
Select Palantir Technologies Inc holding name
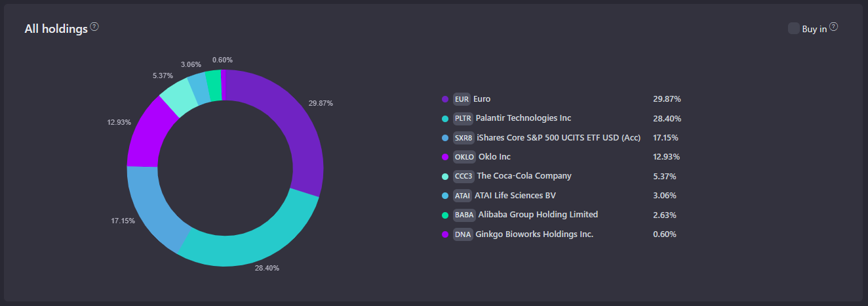click(x=523, y=118)
